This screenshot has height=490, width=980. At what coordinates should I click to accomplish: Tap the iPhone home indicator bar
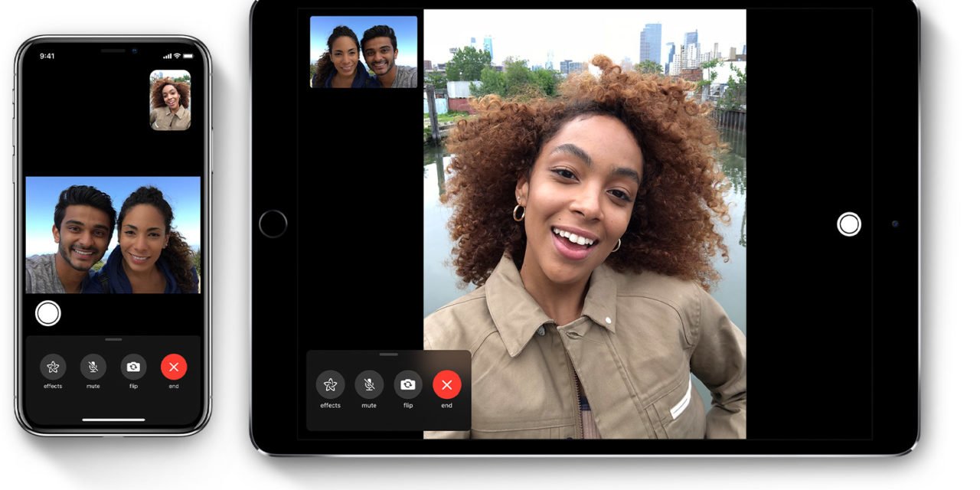[x=113, y=420]
